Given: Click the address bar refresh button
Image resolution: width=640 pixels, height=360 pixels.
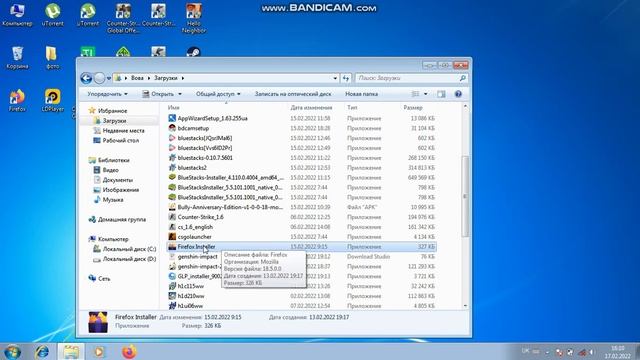Looking at the screenshot, I should (346, 78).
